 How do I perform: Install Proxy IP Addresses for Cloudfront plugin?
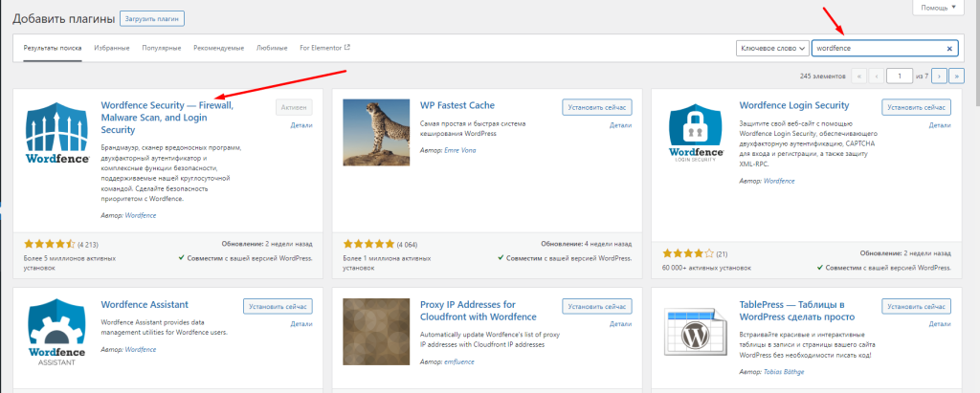[597, 307]
